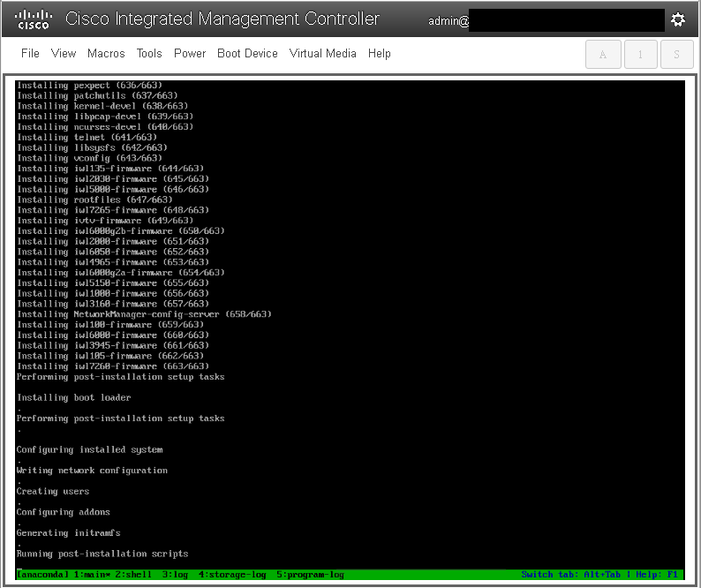The image size is (701, 588).
Task: Open the Macros menu
Action: pos(106,53)
